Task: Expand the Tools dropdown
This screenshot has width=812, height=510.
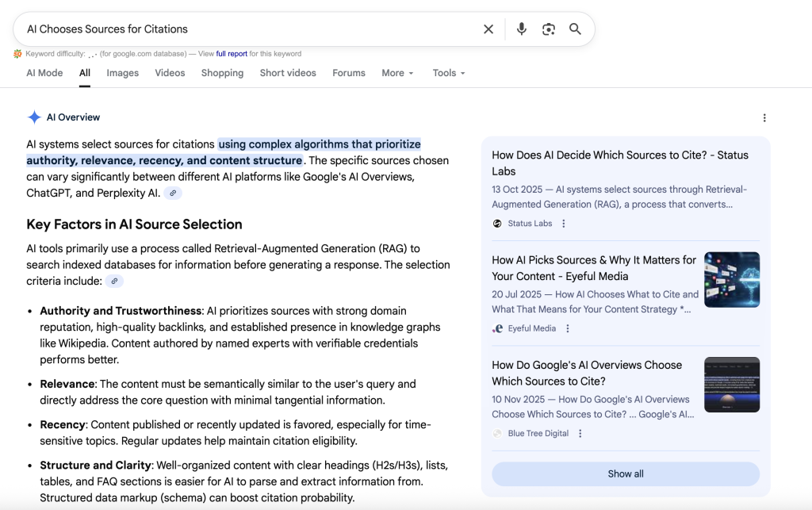Action: click(x=449, y=73)
